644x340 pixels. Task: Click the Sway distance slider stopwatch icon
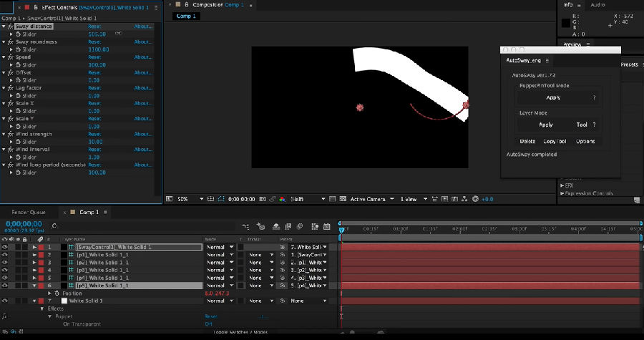tap(16, 34)
